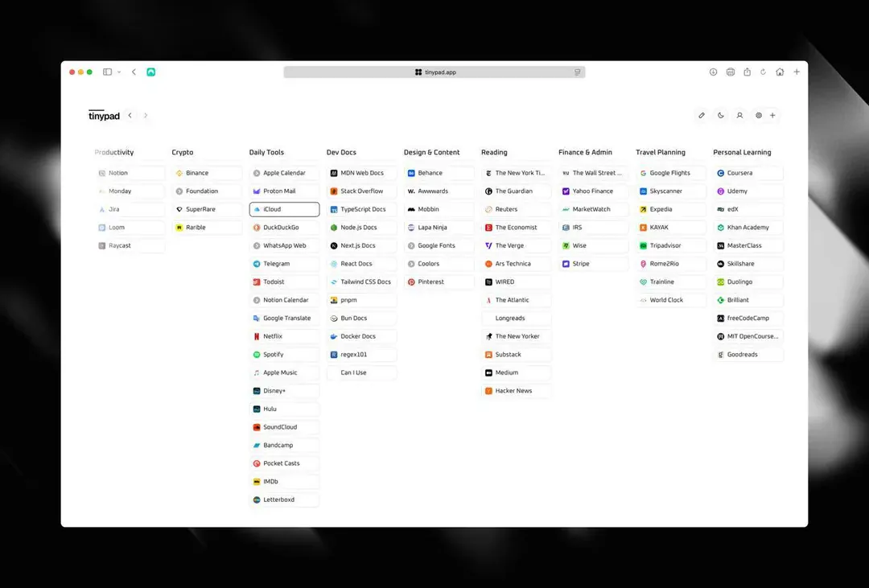Screen dimensions: 869x588
Task: Open the Skyscanner bookmark
Action: (670, 191)
